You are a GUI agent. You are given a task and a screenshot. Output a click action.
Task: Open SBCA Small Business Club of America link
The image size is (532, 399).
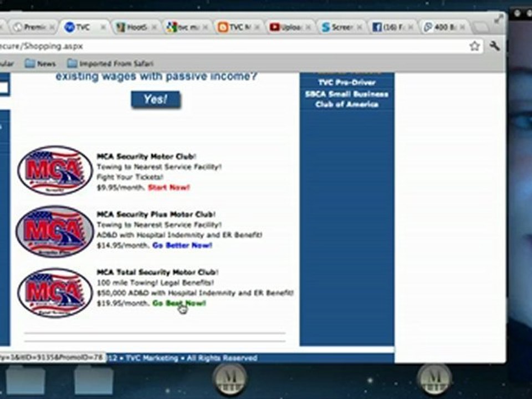pyautogui.click(x=347, y=99)
